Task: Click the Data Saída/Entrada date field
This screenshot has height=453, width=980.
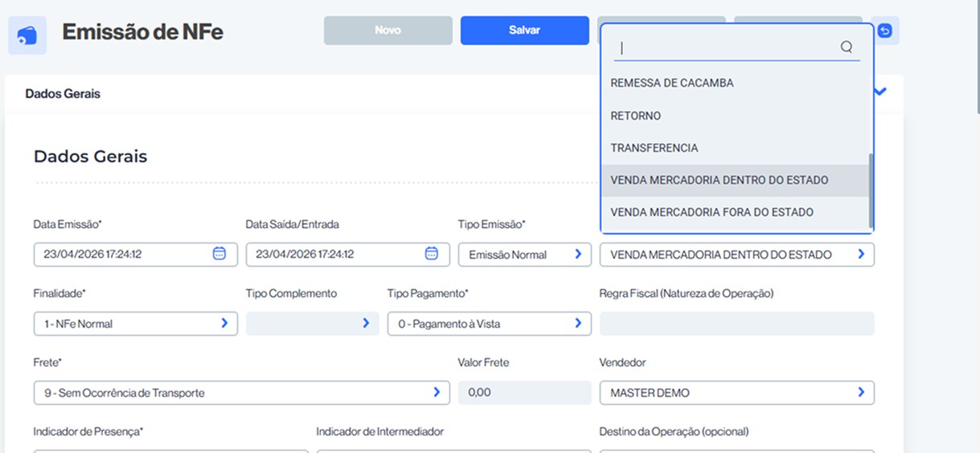Action: 348,255
